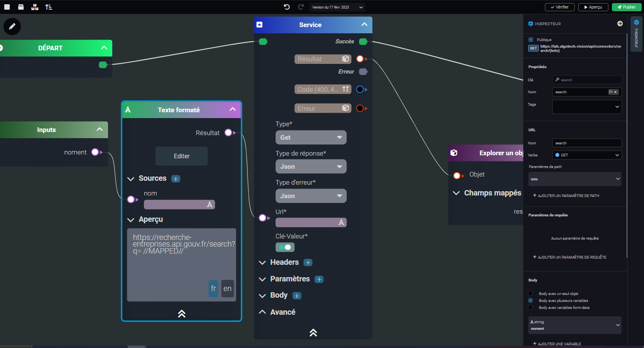Add a Sources entry with plus icon
Image resolution: width=644 pixels, height=348 pixels.
coord(176,179)
